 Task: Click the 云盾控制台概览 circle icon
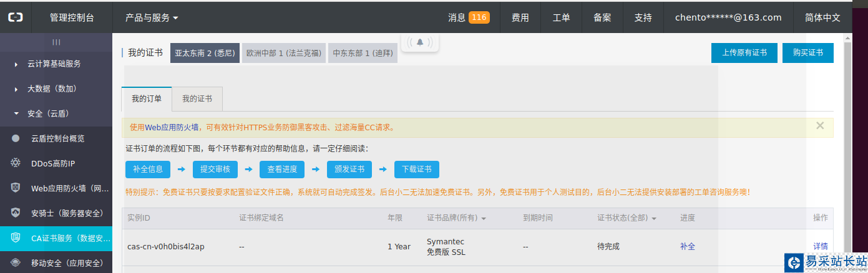coord(16,138)
